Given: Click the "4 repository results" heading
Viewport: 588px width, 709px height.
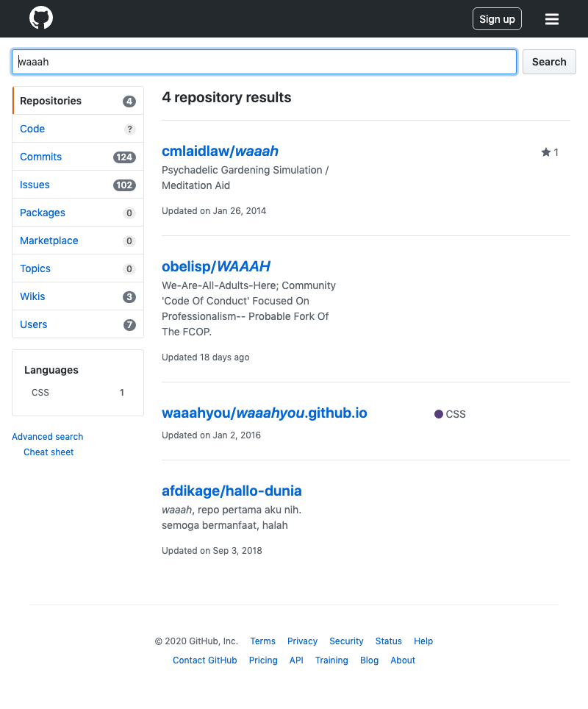Looking at the screenshot, I should 226,97.
